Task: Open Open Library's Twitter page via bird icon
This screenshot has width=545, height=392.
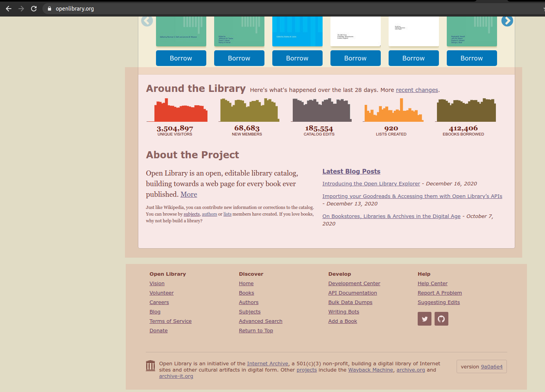Action: 424,319
